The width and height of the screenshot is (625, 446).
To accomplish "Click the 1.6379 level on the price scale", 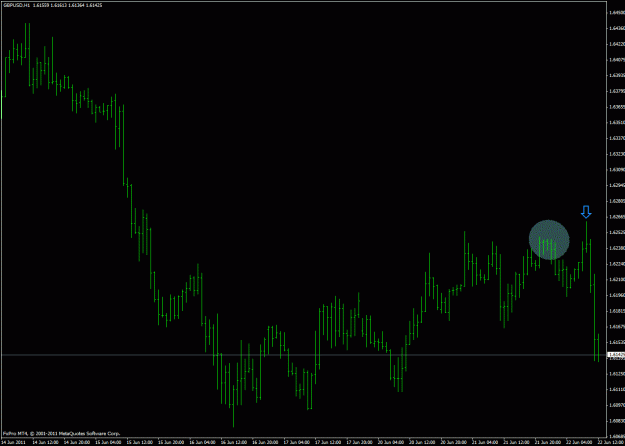I will click(x=617, y=91).
